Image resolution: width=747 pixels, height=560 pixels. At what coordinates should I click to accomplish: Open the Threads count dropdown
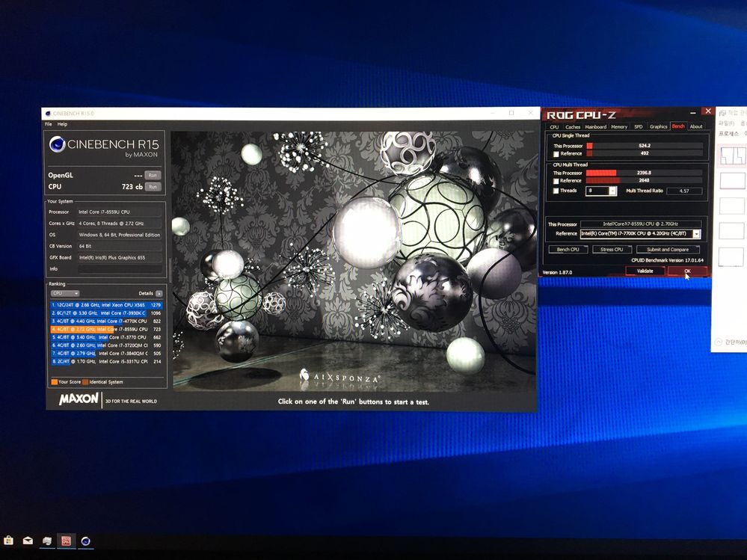[x=612, y=191]
